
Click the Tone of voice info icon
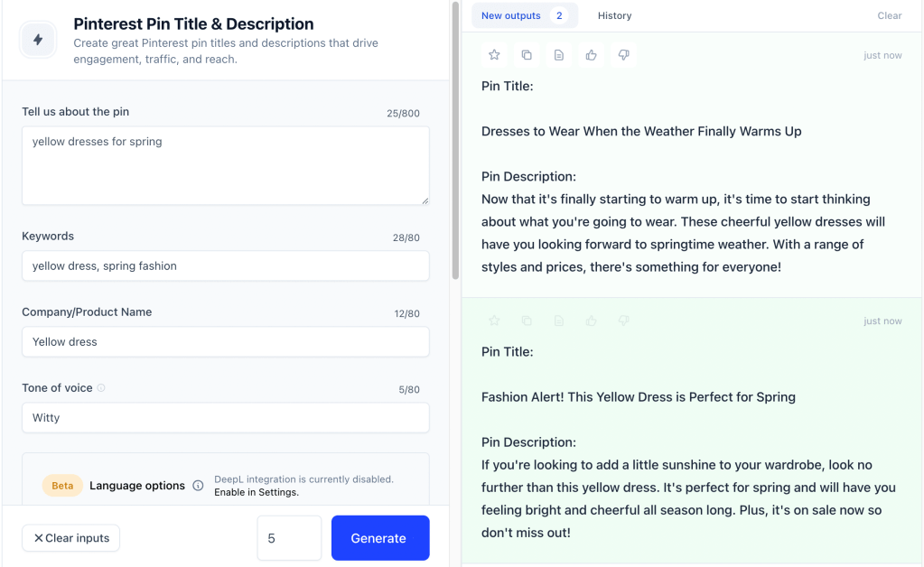(x=101, y=388)
